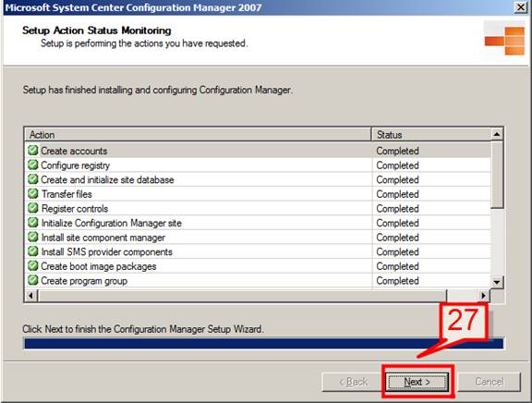This screenshot has width=532, height=403.
Task: Click the horizontal scroll right arrow
Action: (483, 296)
